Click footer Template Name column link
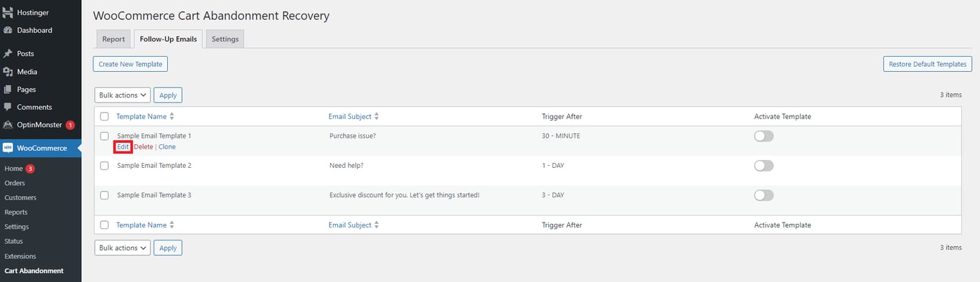This screenshot has width=980, height=282. (141, 225)
